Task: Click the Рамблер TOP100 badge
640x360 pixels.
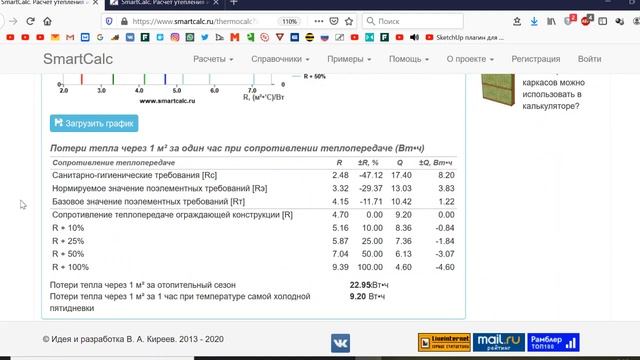Action: (x=553, y=342)
